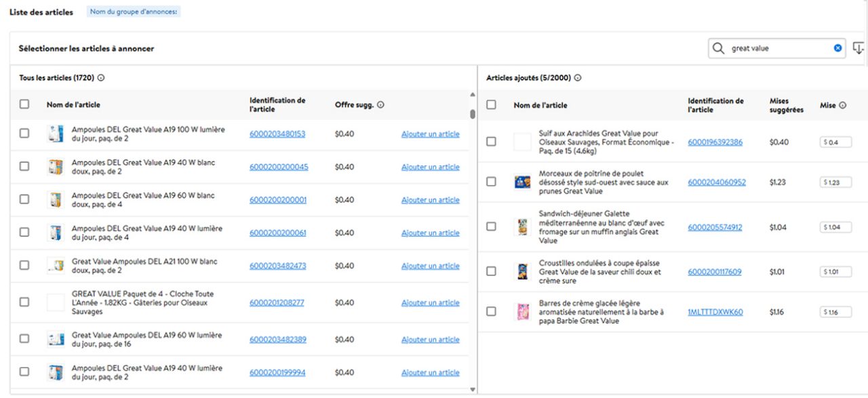Screen dimensions: 868x398
Task: Click the image of A19 60 W blanc doux bulbs
Action: click(x=56, y=200)
